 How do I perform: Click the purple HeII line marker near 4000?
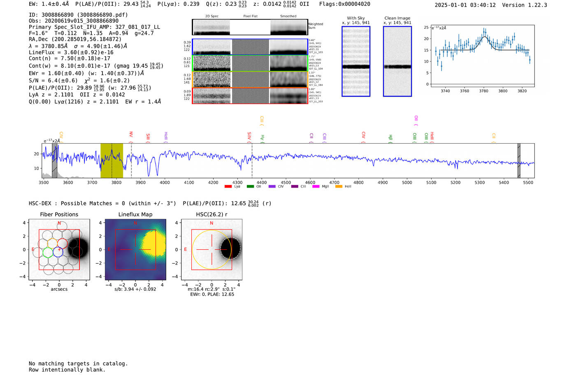click(166, 137)
